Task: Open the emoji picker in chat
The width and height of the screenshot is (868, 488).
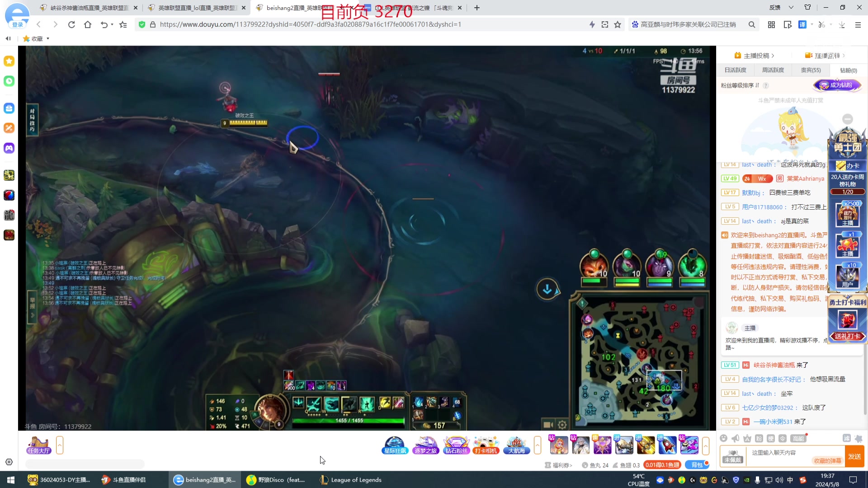Action: (724, 438)
